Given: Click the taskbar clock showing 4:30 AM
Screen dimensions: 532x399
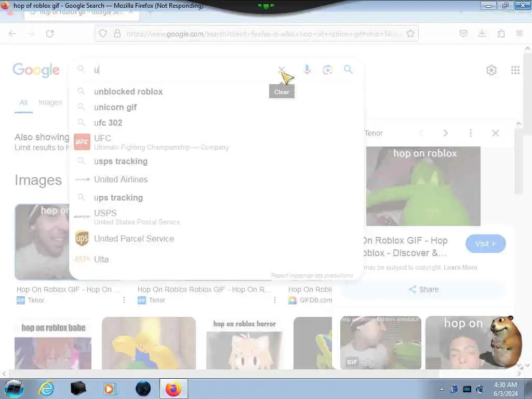Looking at the screenshot, I should tap(505, 389).
